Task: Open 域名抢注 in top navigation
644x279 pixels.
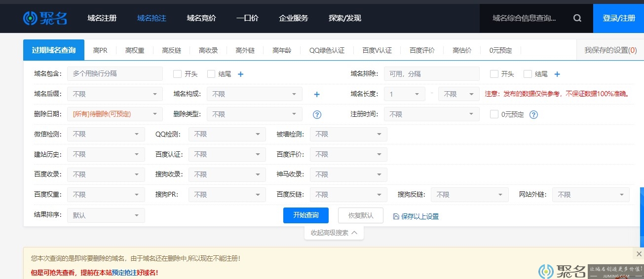Action: click(x=152, y=18)
